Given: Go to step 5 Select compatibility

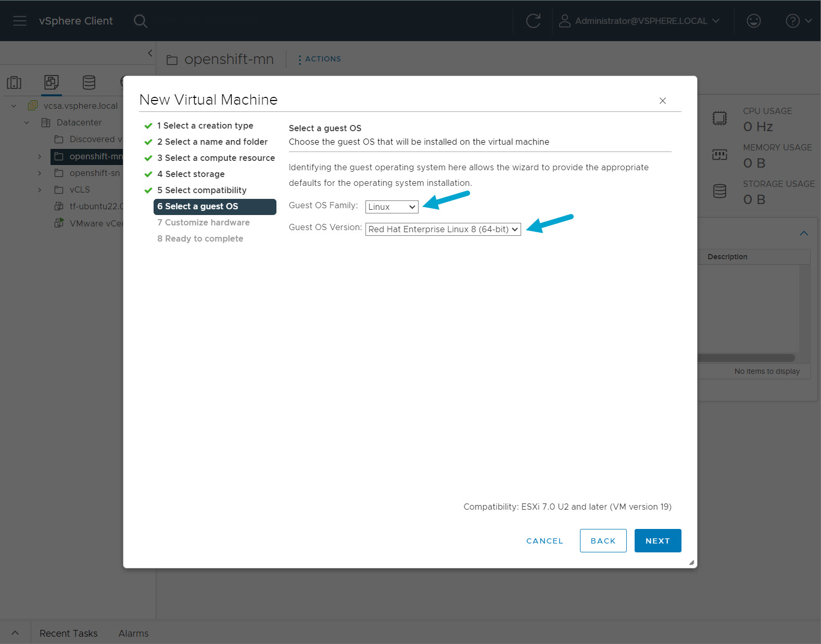Looking at the screenshot, I should pyautogui.click(x=206, y=190).
